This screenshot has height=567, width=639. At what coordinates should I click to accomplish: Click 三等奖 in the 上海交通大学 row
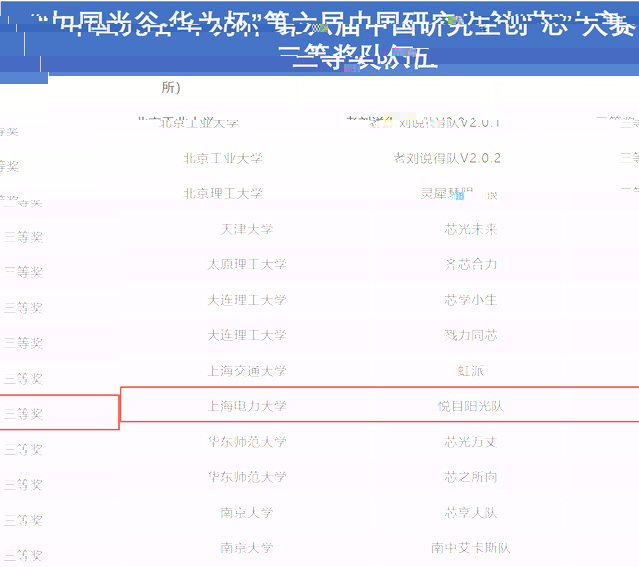23,379
